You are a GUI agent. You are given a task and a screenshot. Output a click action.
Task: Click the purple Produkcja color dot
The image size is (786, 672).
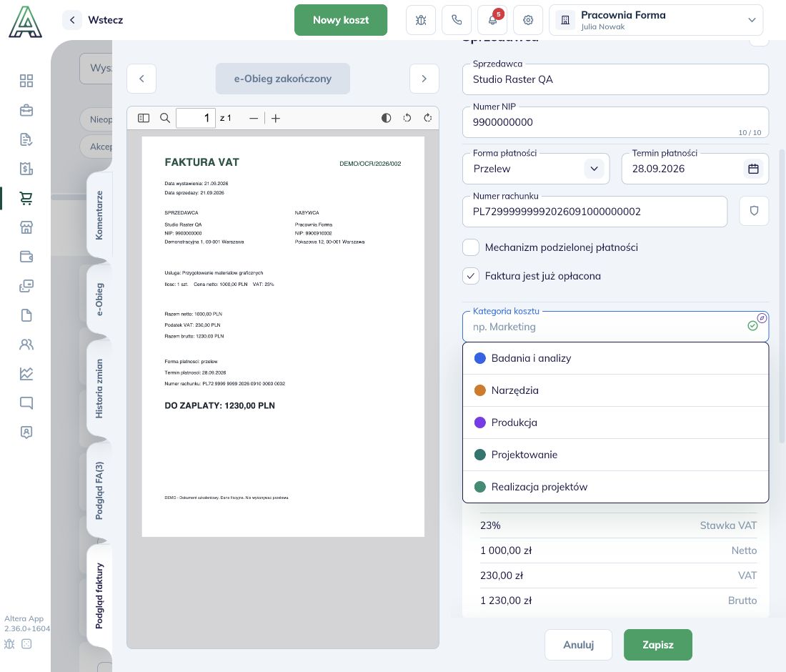point(479,423)
